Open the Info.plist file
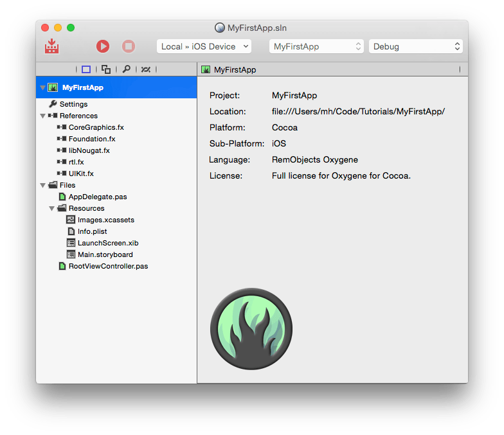 [93, 231]
